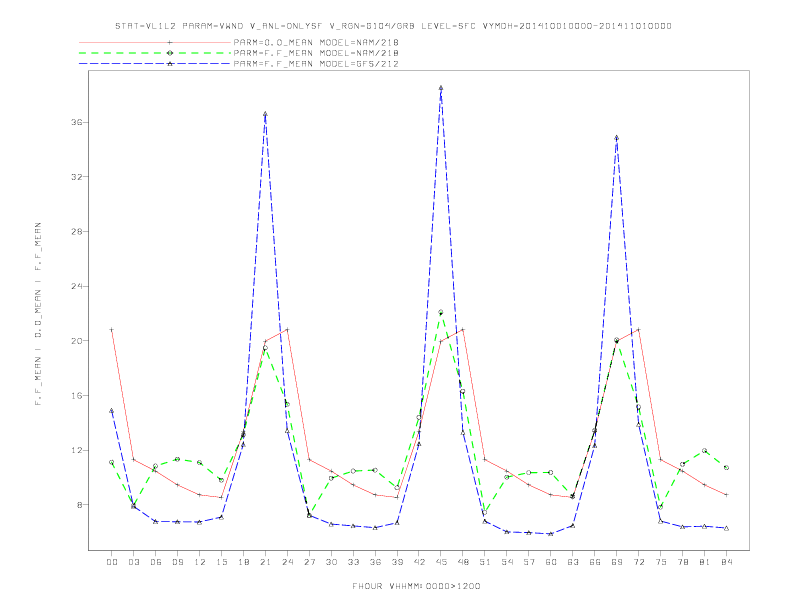The width and height of the screenshot is (792, 612).
Task: Click the x-axis tick label 51
Action: [485, 562]
